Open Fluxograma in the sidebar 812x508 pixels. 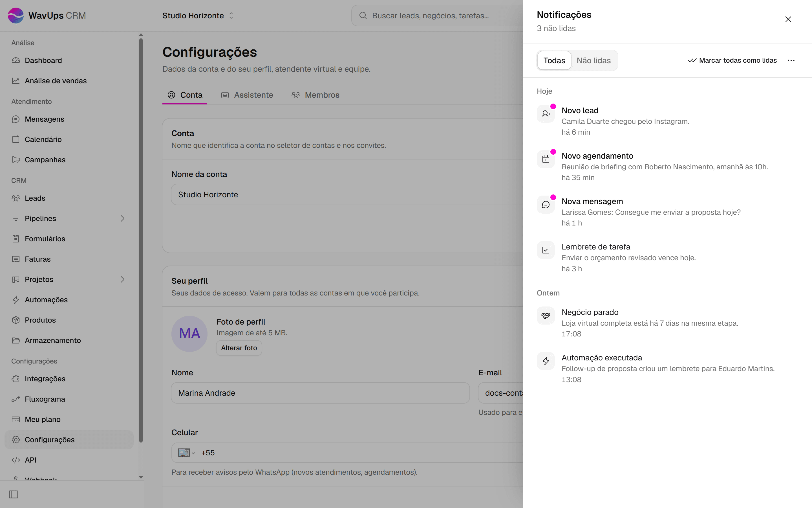point(69,399)
